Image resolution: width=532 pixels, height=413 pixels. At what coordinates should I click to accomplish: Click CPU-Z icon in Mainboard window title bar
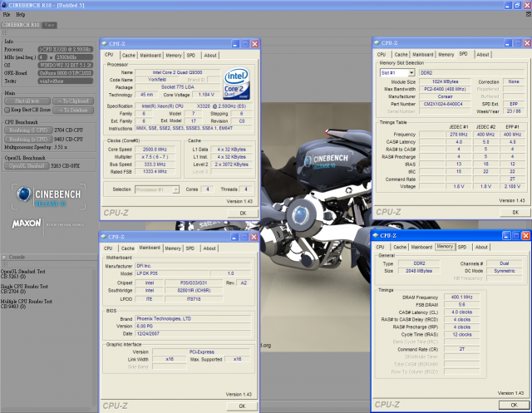click(104, 237)
